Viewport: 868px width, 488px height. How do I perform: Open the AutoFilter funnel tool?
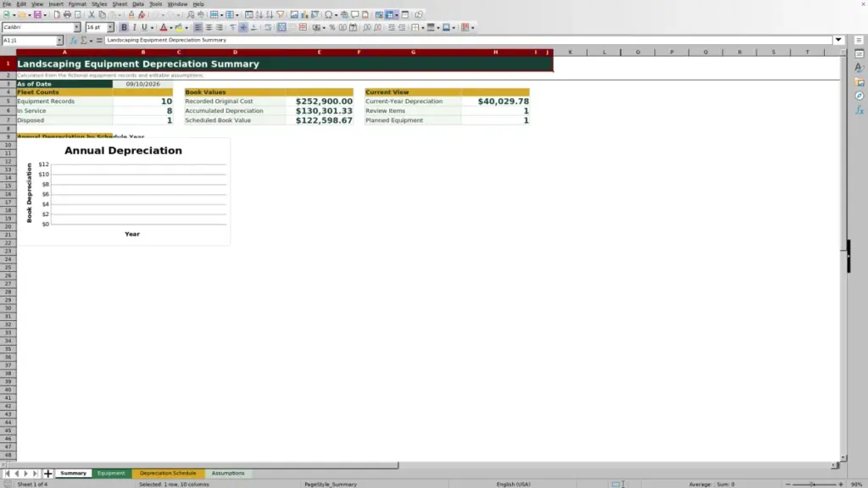(281, 15)
